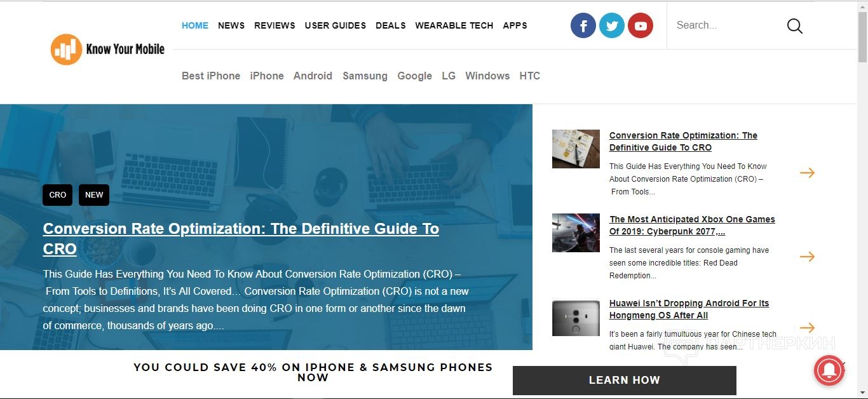
Task: Open the REVIEWS menu item
Action: pos(275,25)
